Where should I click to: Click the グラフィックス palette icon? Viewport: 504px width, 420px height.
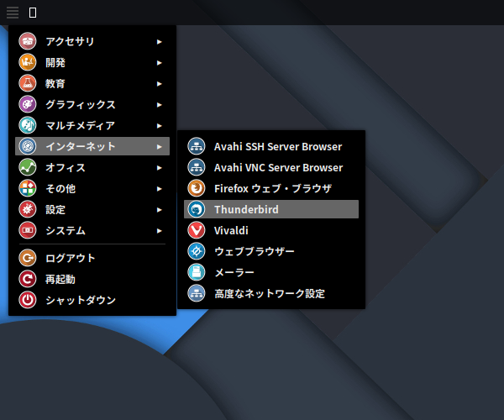28,104
